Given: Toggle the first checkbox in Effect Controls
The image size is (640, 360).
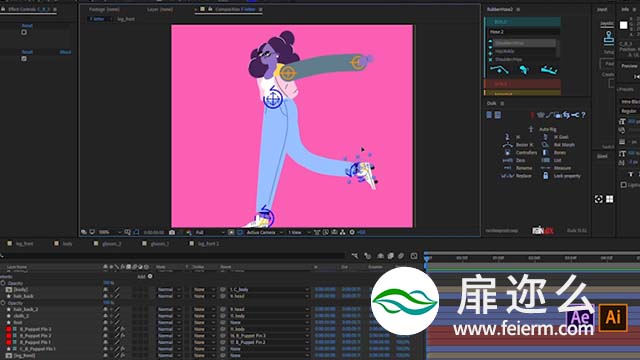Looking at the screenshot, I should click(24, 32).
